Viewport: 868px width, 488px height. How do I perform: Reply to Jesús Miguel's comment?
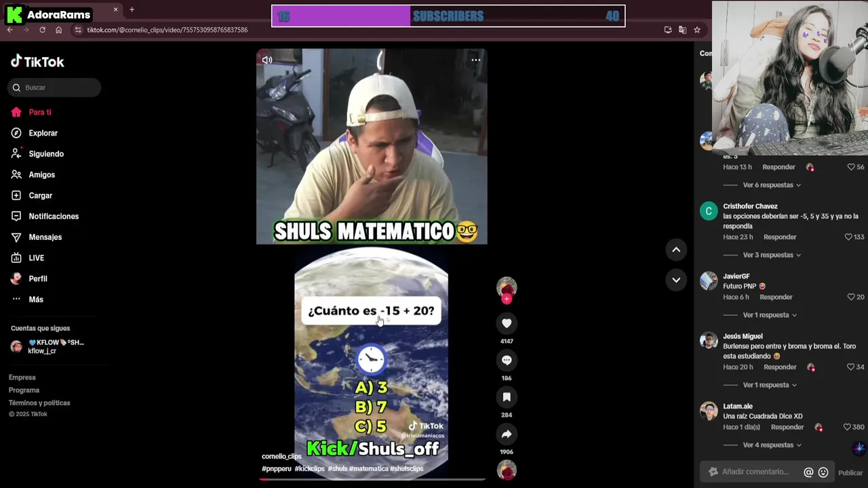pyautogui.click(x=780, y=367)
